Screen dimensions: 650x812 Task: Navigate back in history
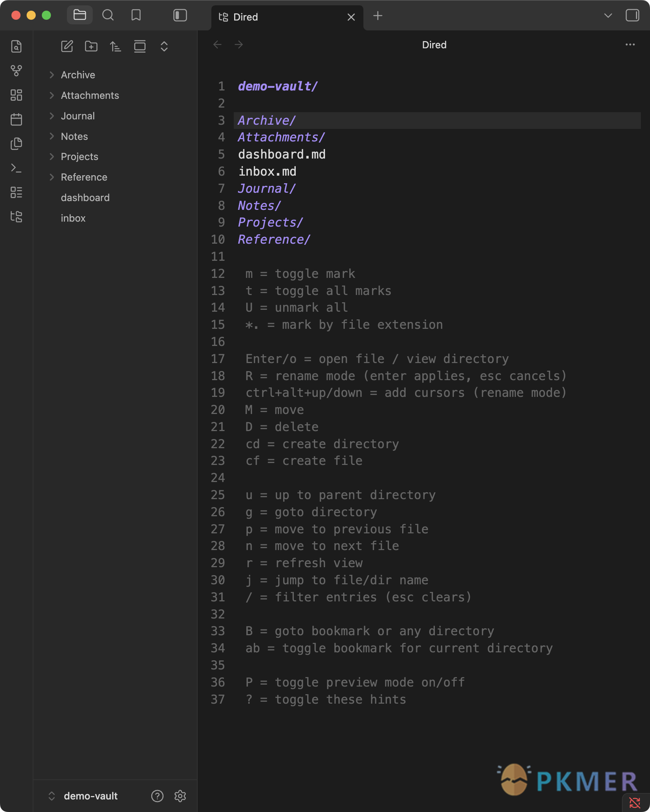[217, 44]
